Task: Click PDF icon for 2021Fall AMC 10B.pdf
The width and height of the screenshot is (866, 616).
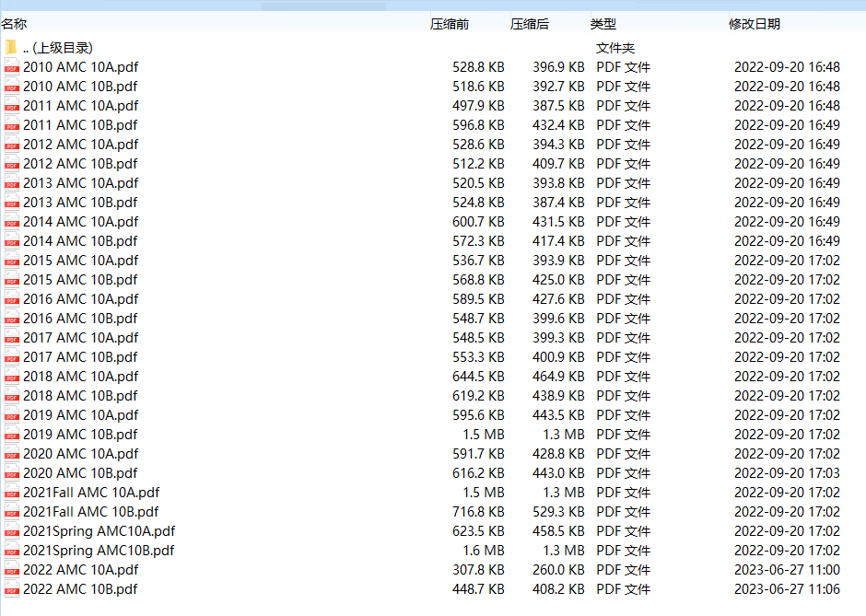Action: coord(12,511)
